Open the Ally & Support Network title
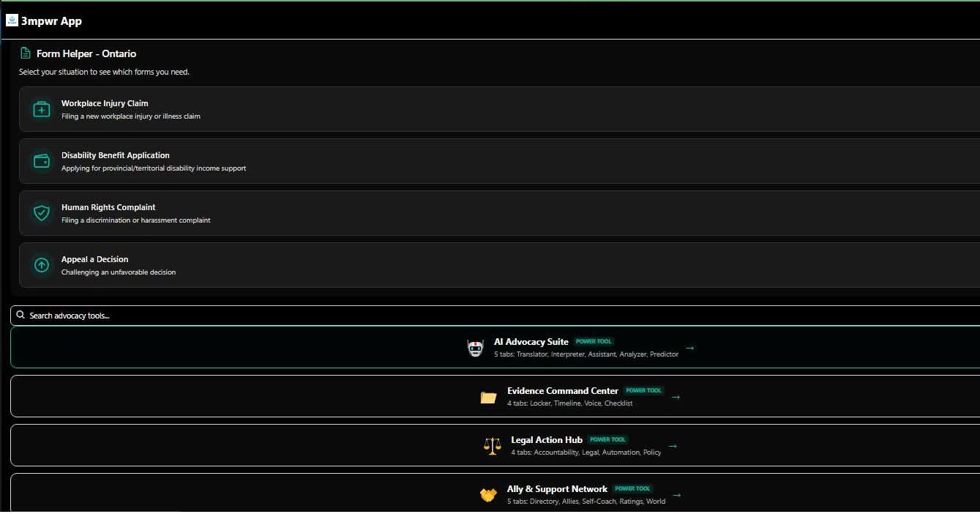 557,489
